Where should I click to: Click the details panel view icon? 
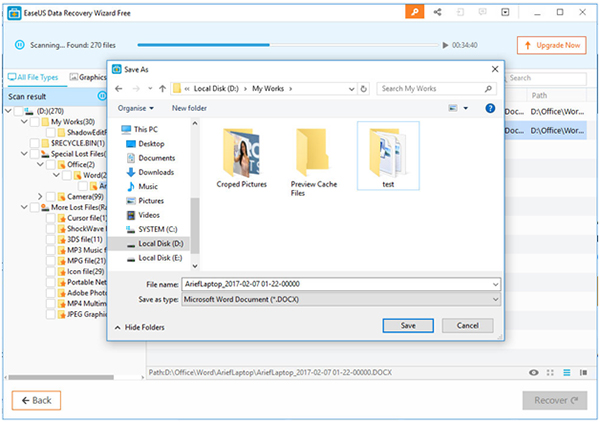coord(583,373)
